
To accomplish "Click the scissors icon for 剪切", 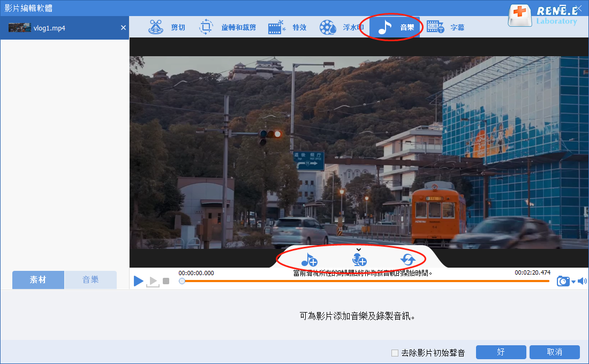I will tap(156, 27).
